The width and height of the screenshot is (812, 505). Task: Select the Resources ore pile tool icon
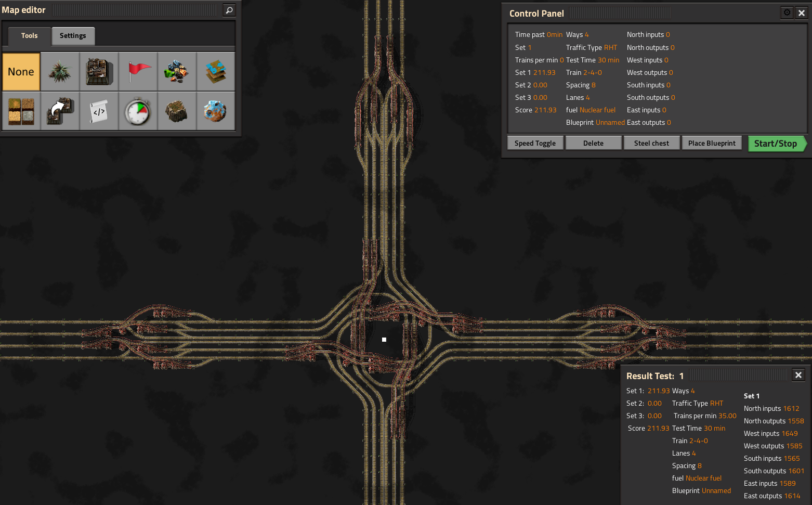coord(177,72)
